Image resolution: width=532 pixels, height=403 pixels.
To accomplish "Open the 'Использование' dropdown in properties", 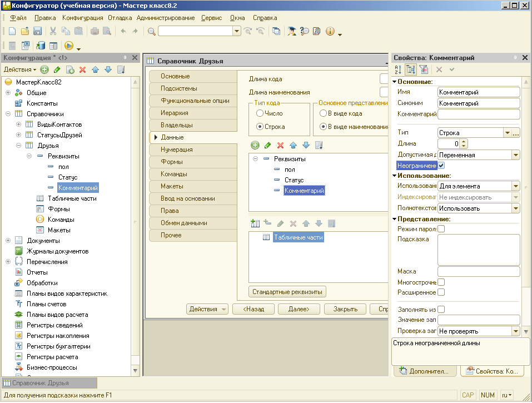I will pyautogui.click(x=515, y=186).
